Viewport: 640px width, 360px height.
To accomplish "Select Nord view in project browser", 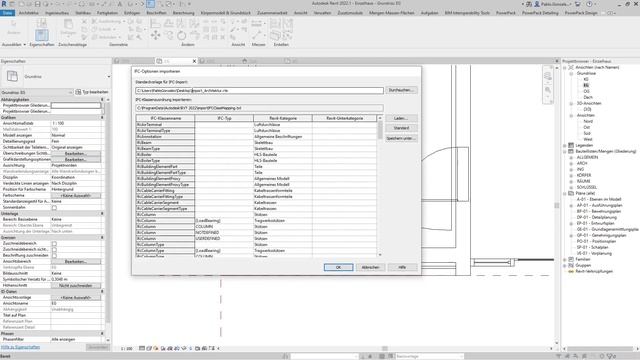I will 588,121.
